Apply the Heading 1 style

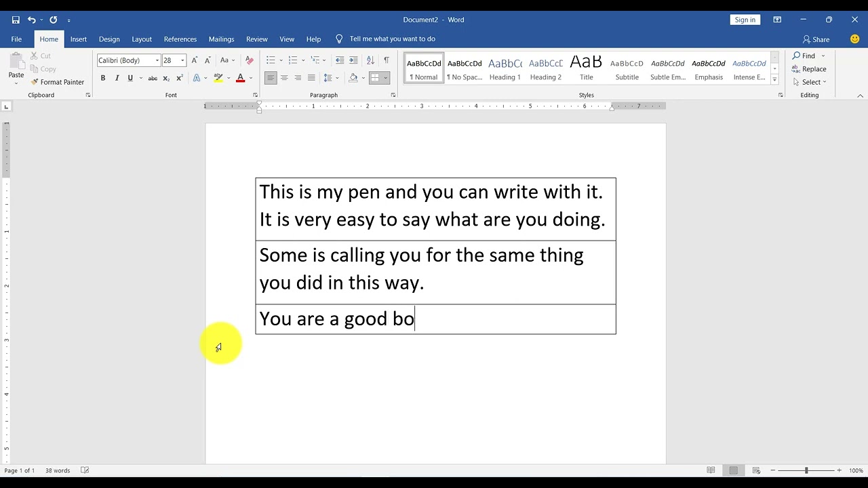coord(505,68)
